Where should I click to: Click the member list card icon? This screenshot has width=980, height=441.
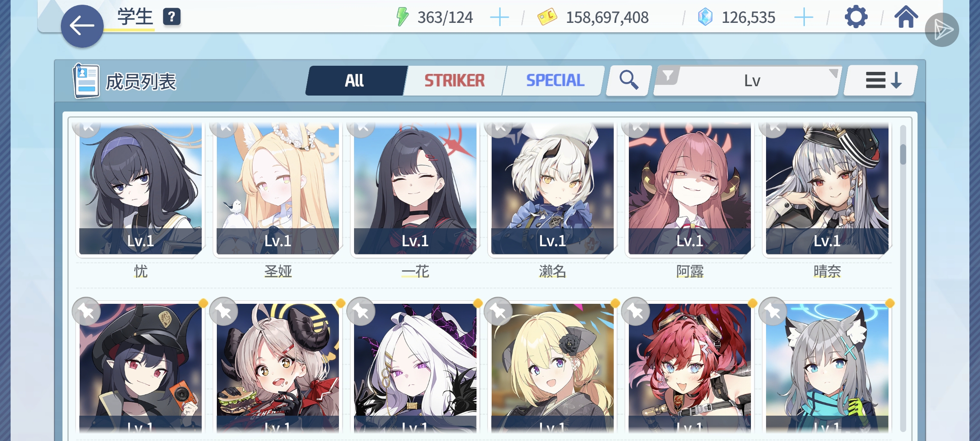pos(86,81)
